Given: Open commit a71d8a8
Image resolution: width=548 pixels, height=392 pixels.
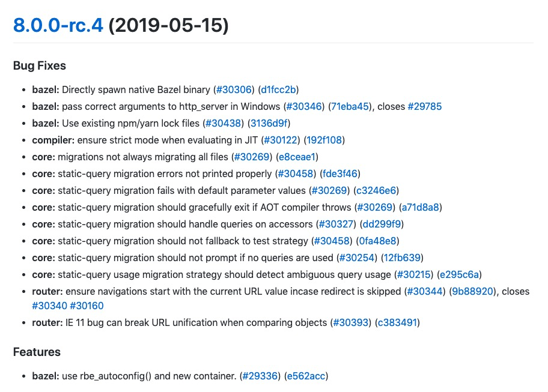Looking at the screenshot, I should pos(420,207).
